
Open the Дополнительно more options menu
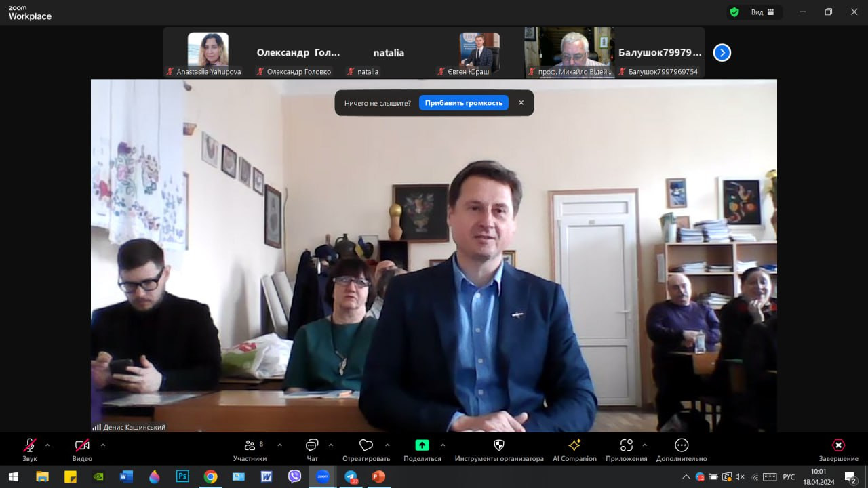682,449
